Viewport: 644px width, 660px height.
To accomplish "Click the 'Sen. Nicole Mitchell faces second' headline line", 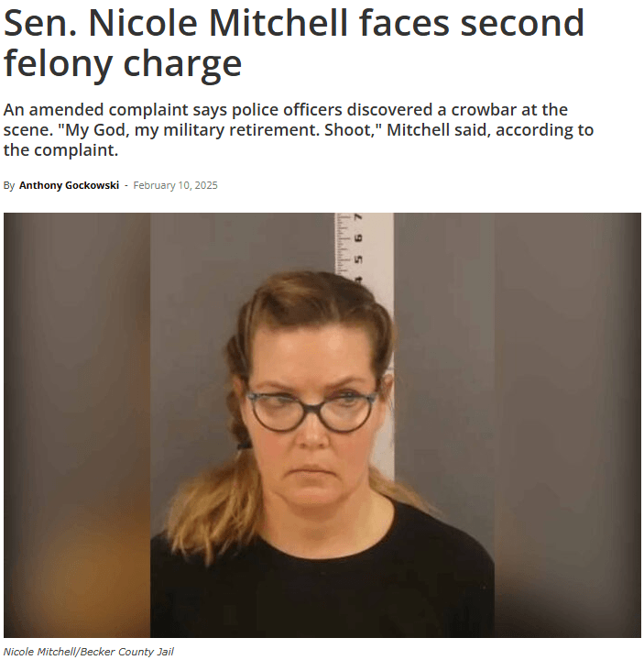I will [x=294, y=24].
